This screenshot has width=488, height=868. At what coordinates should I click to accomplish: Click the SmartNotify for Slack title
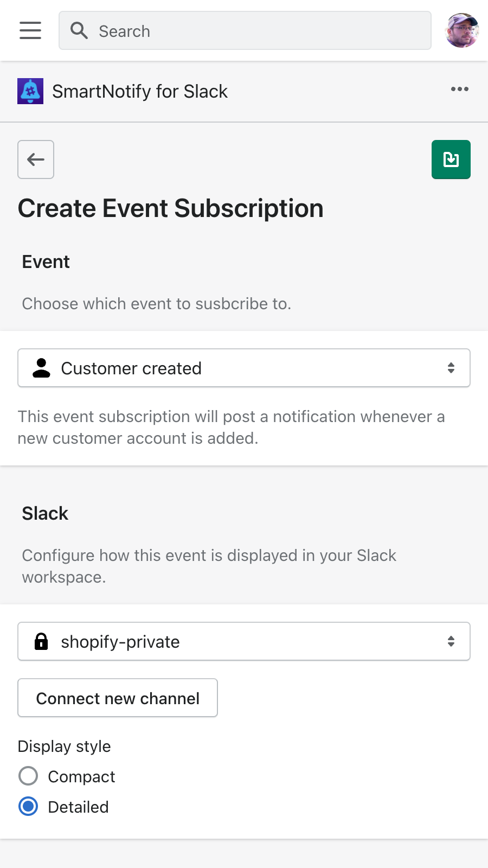(140, 92)
